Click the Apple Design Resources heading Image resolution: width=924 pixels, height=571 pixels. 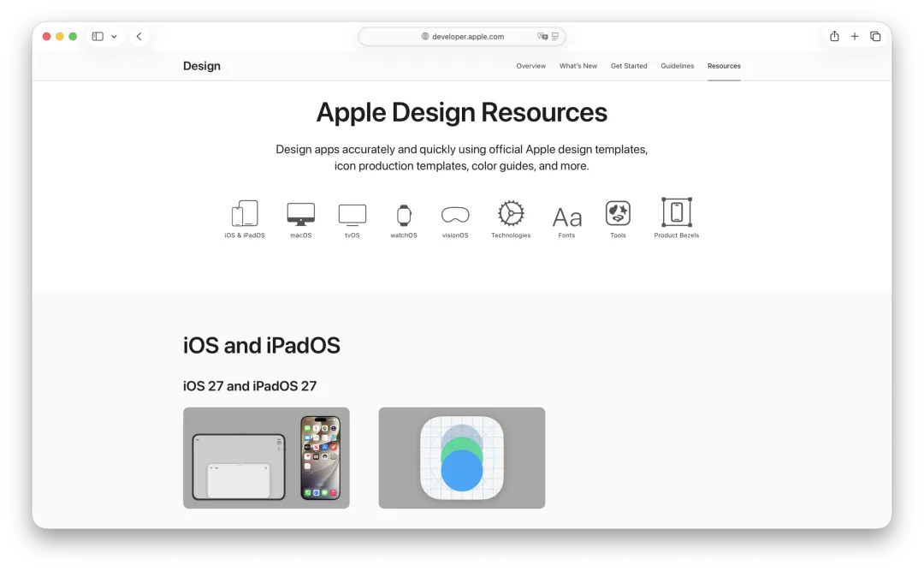461,112
